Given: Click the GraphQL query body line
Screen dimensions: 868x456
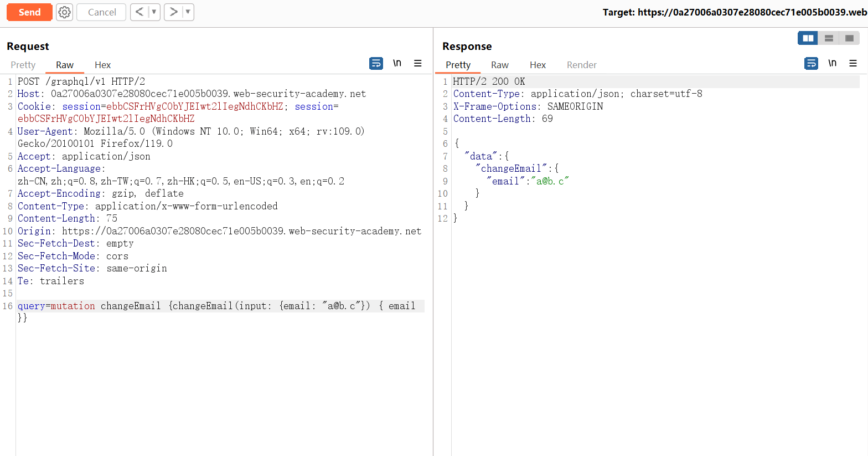Looking at the screenshot, I should point(216,306).
